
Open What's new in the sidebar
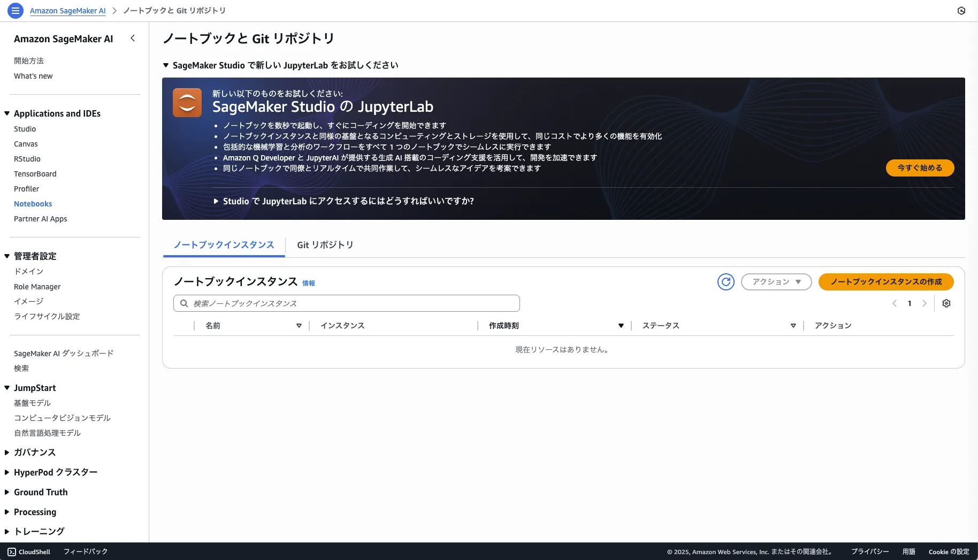(33, 76)
